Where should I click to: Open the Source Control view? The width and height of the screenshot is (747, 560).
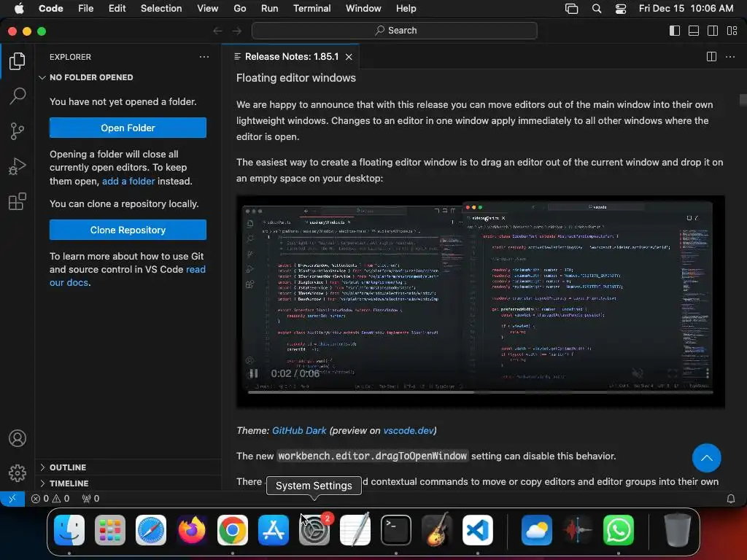click(18, 131)
